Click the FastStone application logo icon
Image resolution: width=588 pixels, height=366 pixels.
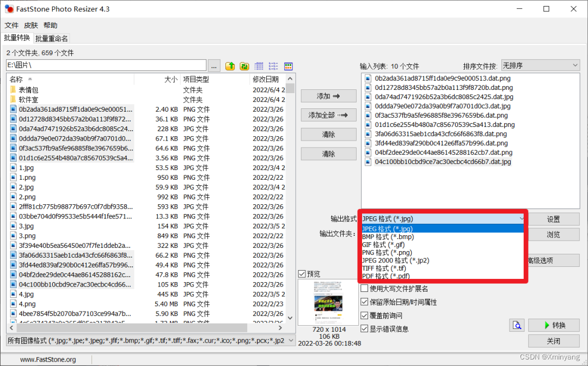(x=9, y=9)
